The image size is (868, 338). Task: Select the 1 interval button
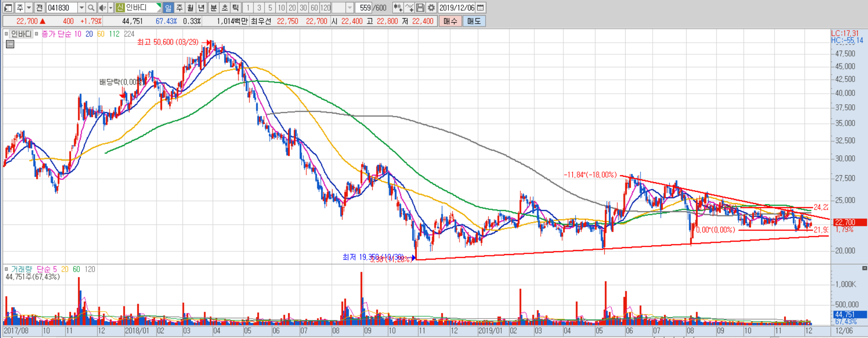pyautogui.click(x=248, y=7)
